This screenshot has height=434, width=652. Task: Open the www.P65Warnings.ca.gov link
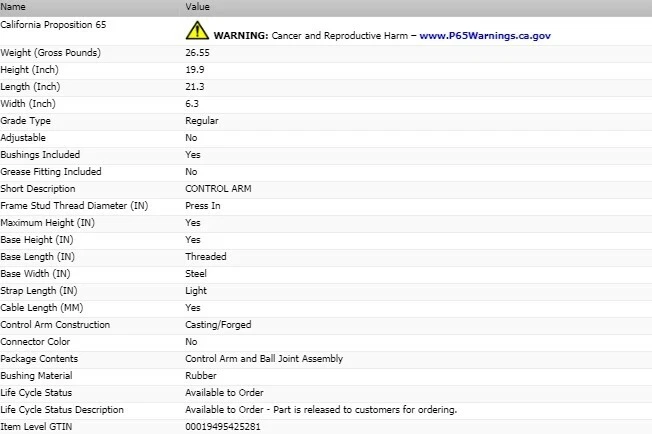(x=485, y=36)
